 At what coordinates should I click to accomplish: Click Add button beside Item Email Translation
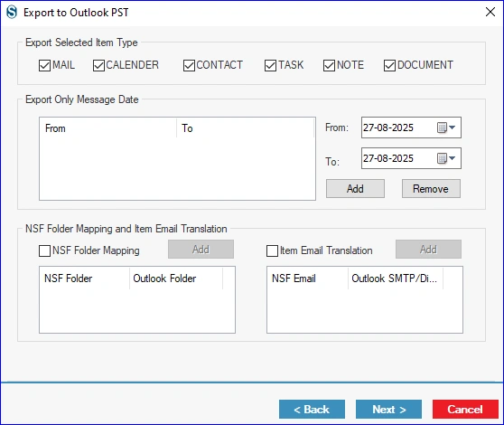[x=428, y=249]
